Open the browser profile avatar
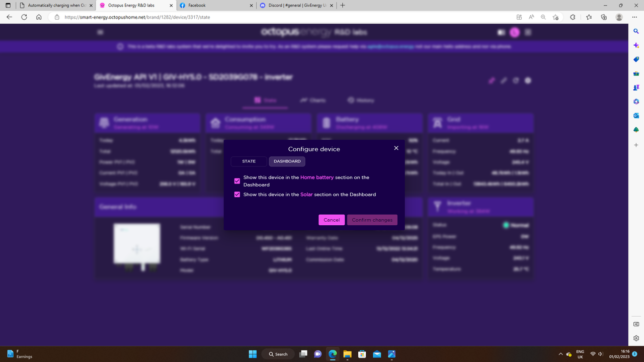Viewport: 644px width, 362px height. tap(619, 17)
